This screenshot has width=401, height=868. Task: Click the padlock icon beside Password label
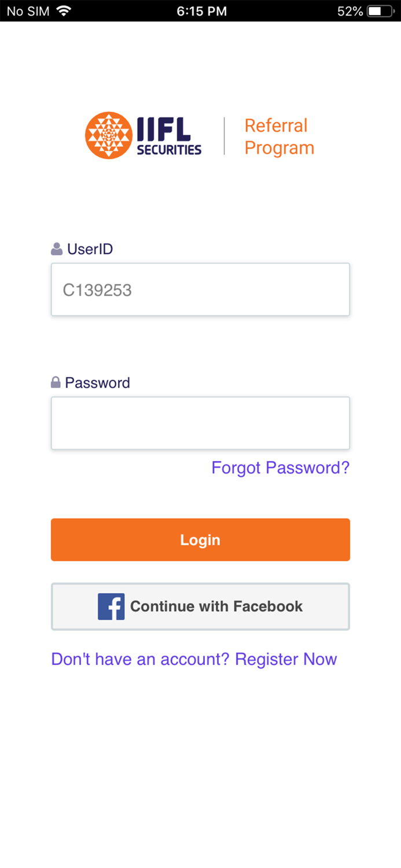point(55,381)
